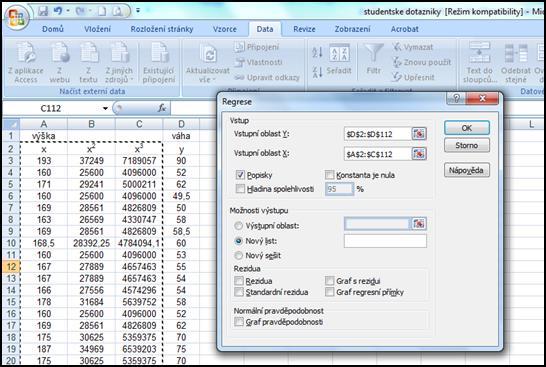Open the Revize ribbon tab
546x367 pixels.
pyautogui.click(x=304, y=29)
